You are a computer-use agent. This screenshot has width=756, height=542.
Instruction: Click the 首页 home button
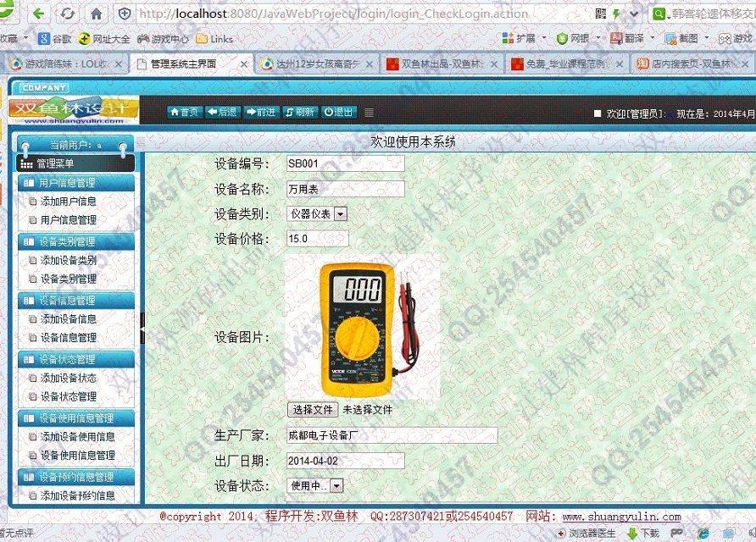tap(185, 112)
